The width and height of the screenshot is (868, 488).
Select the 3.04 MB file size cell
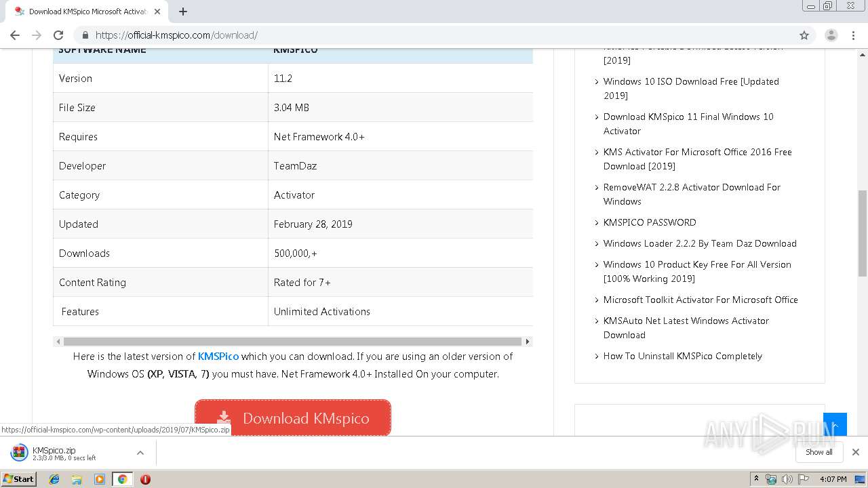tap(400, 108)
